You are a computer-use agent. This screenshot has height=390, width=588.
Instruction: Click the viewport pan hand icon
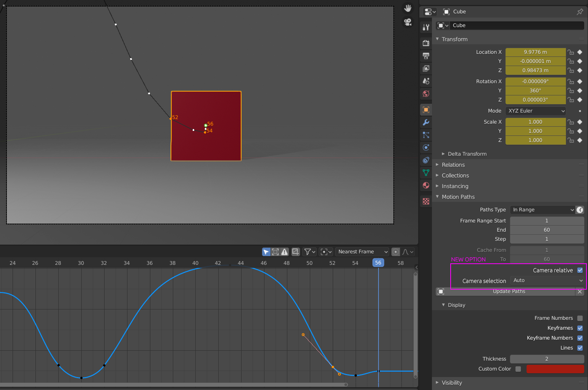(x=408, y=8)
